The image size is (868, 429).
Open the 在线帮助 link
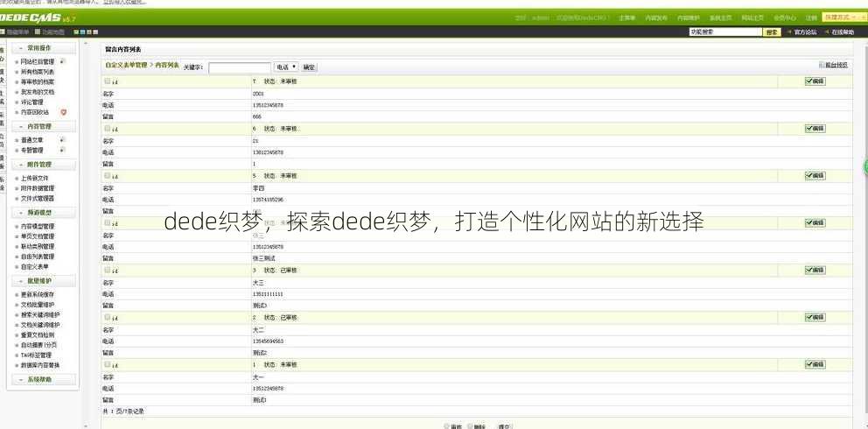843,32
